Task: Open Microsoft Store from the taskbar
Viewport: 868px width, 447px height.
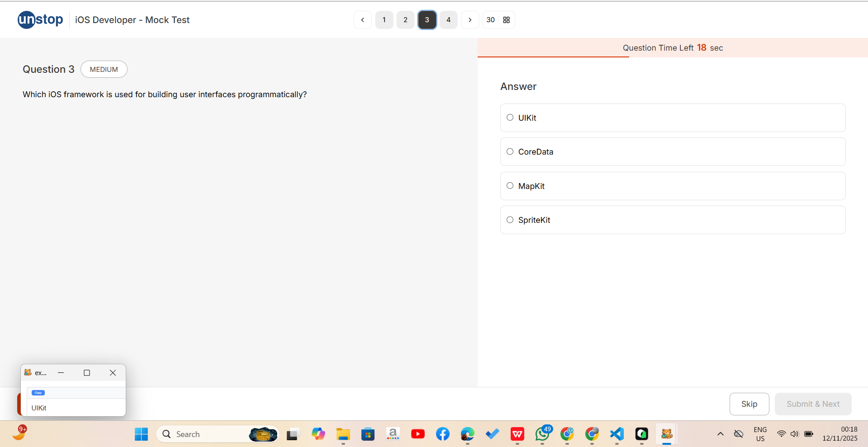Action: click(x=368, y=434)
